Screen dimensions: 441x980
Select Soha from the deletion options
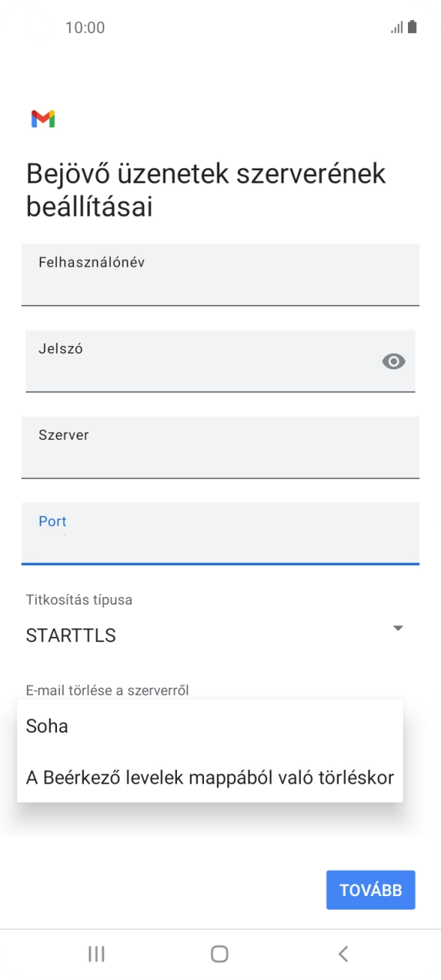pos(46,725)
